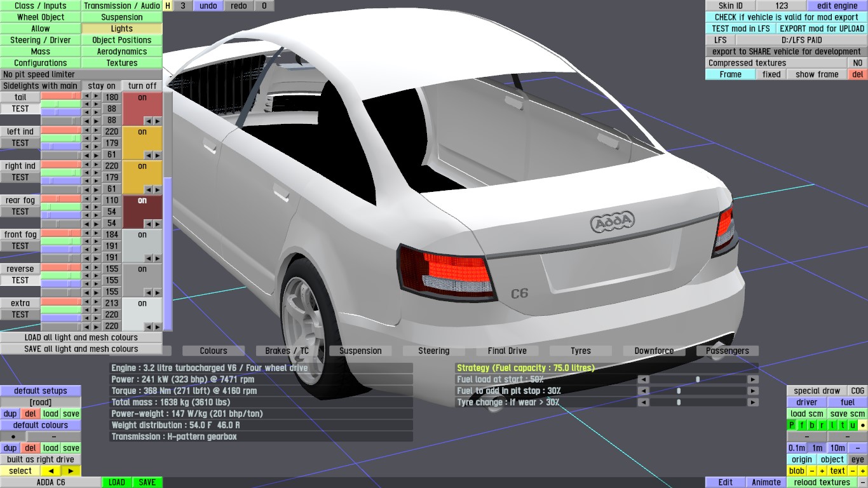Switch to the Tyres tab
Image resolution: width=868 pixels, height=488 pixels.
pos(581,351)
